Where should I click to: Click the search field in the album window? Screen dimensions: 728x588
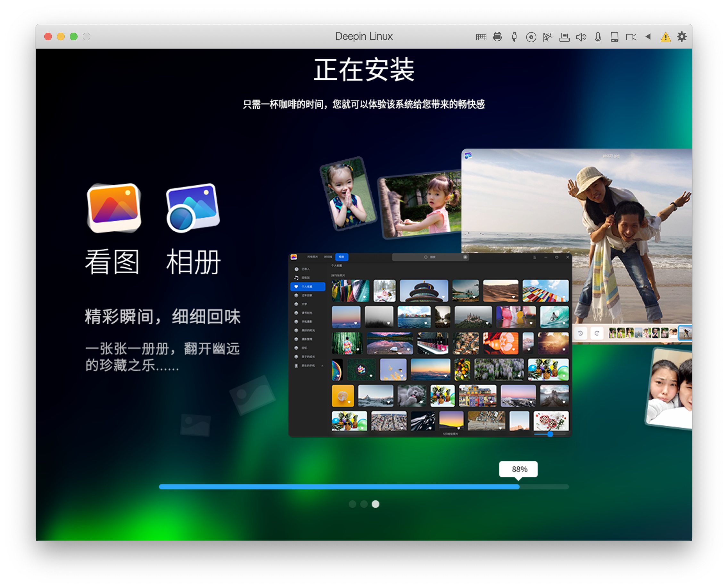click(x=430, y=257)
